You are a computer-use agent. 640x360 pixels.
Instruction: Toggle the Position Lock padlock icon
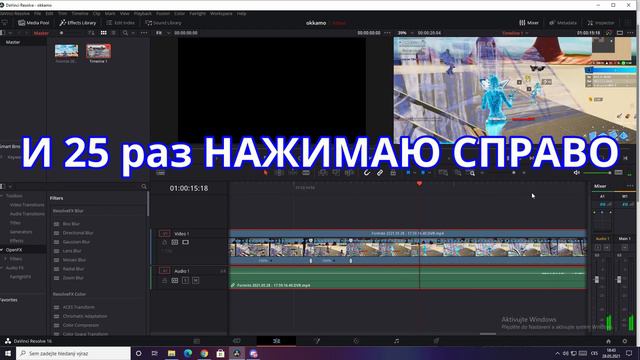(x=393, y=173)
